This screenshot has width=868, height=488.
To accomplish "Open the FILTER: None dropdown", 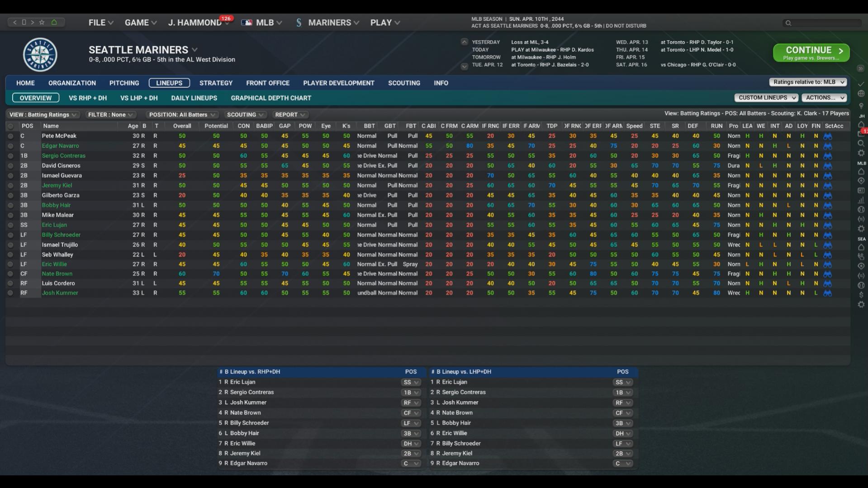I will [x=110, y=115].
